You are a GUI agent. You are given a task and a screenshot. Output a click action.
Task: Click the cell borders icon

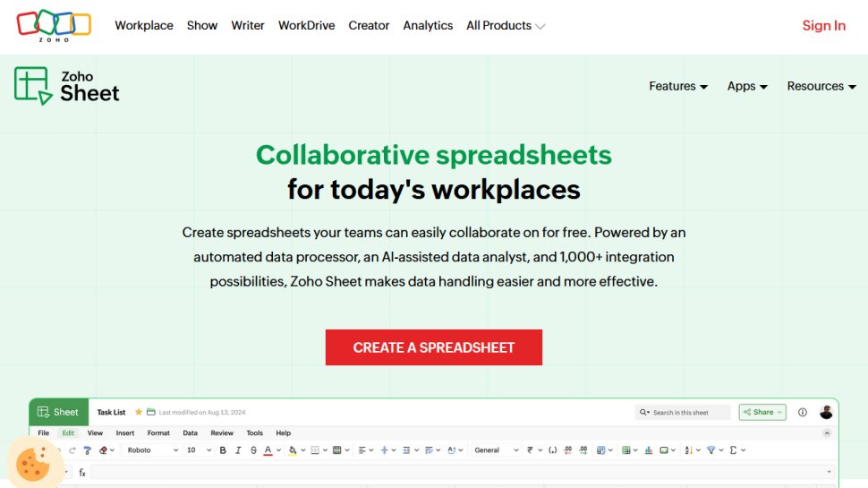(x=315, y=450)
